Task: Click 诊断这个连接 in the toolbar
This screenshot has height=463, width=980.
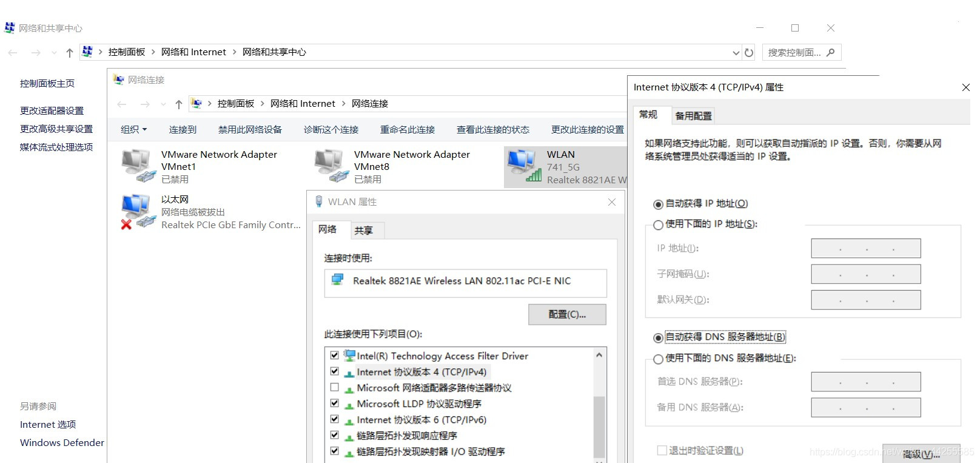Action: coord(331,129)
